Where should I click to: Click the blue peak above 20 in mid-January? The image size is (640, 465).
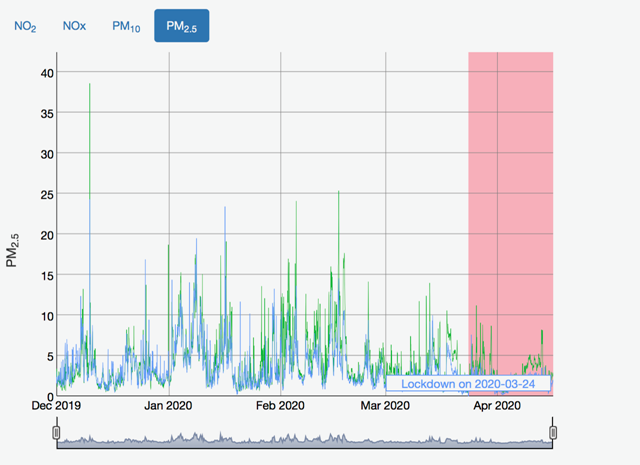coord(225,209)
